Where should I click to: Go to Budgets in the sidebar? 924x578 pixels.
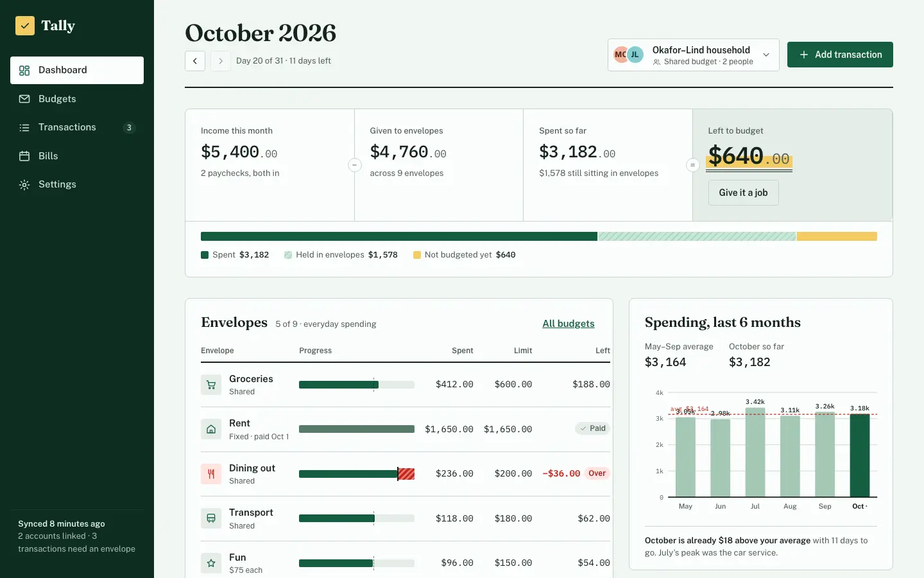point(77,99)
